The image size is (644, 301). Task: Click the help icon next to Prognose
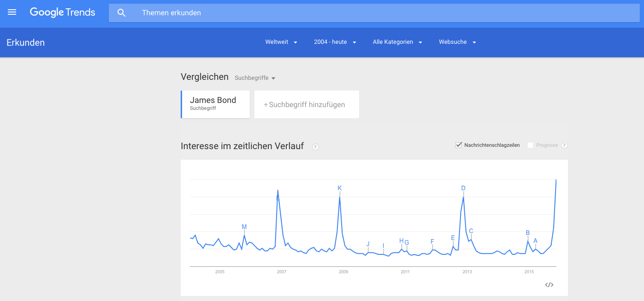[564, 145]
